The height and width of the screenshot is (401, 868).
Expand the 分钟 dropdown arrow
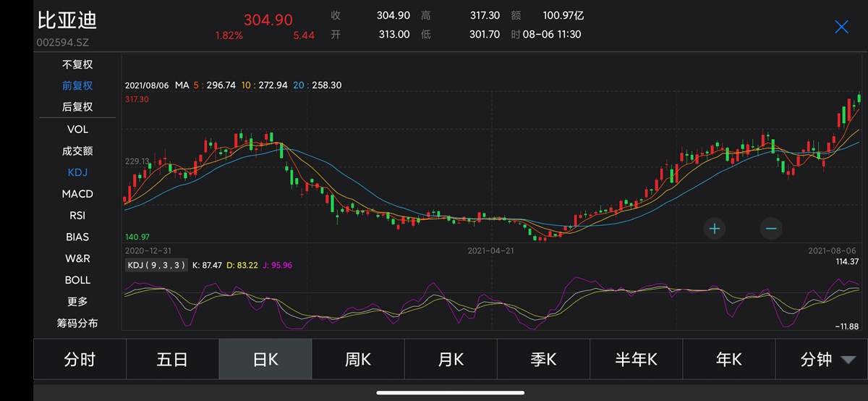pyautogui.click(x=848, y=360)
